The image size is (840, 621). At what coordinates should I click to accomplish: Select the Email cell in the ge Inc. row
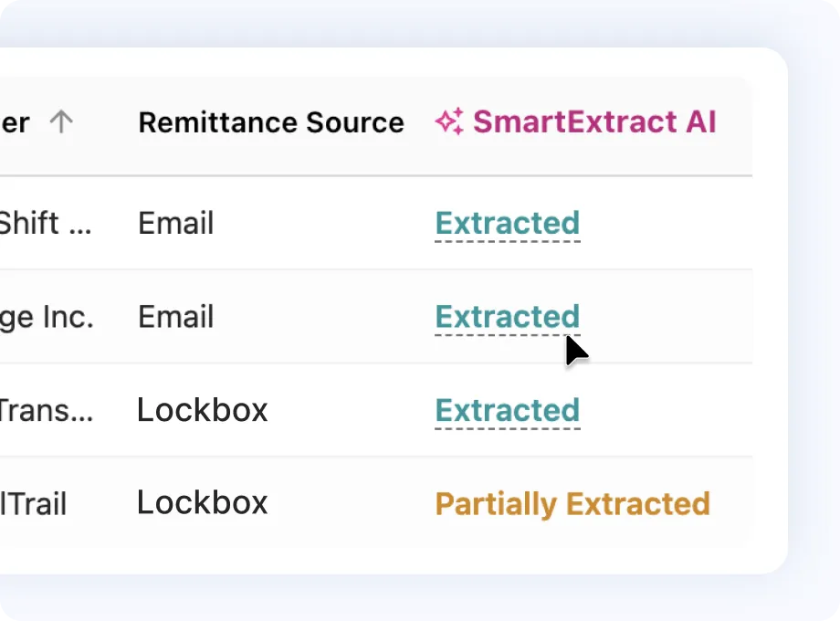175,317
